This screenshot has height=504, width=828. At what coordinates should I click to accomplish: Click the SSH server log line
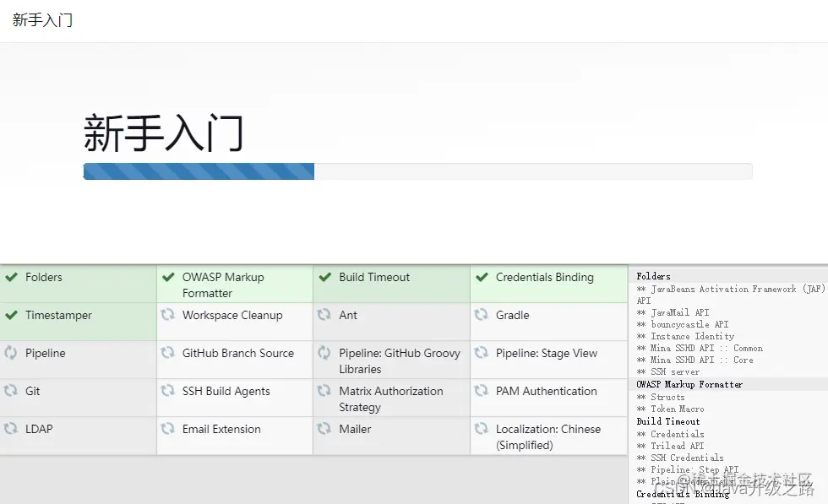pyautogui.click(x=668, y=372)
